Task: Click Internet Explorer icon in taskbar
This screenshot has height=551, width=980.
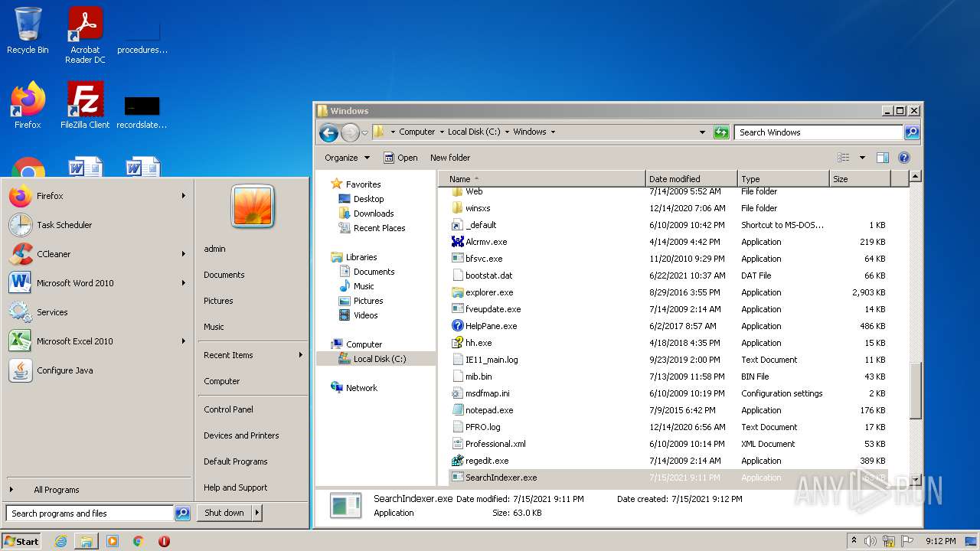Action: (60, 541)
